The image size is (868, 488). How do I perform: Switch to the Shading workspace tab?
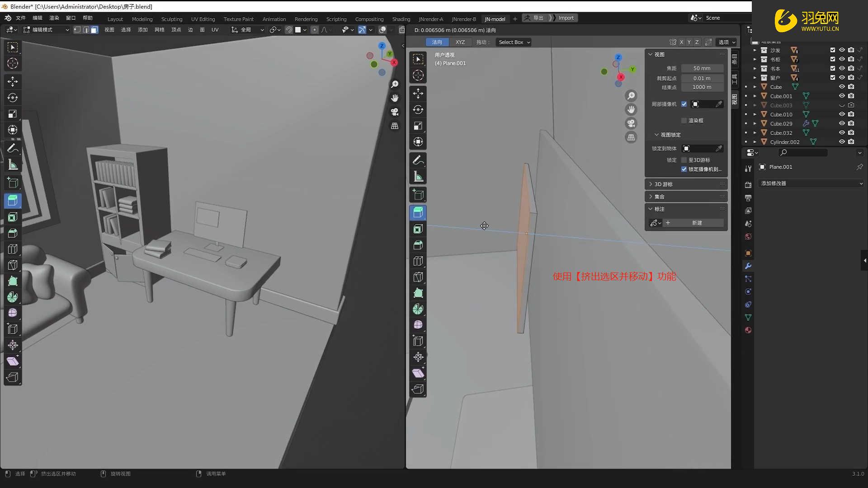pos(401,19)
